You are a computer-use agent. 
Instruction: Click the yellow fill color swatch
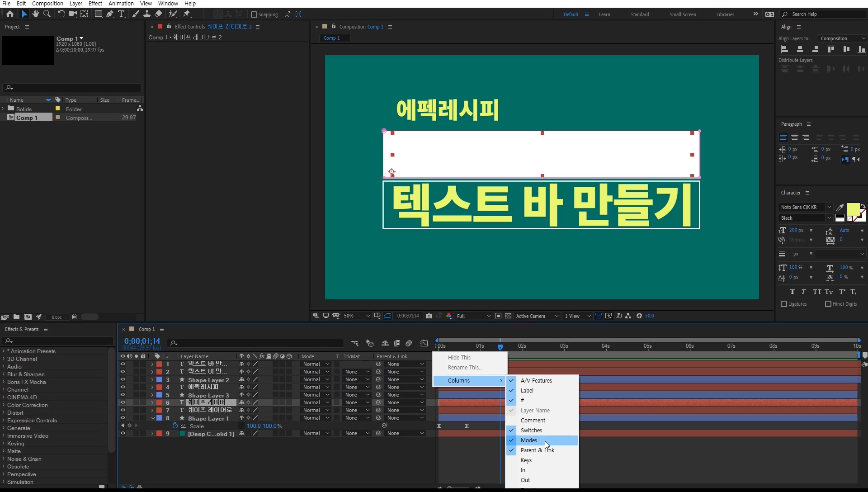pyautogui.click(x=853, y=209)
